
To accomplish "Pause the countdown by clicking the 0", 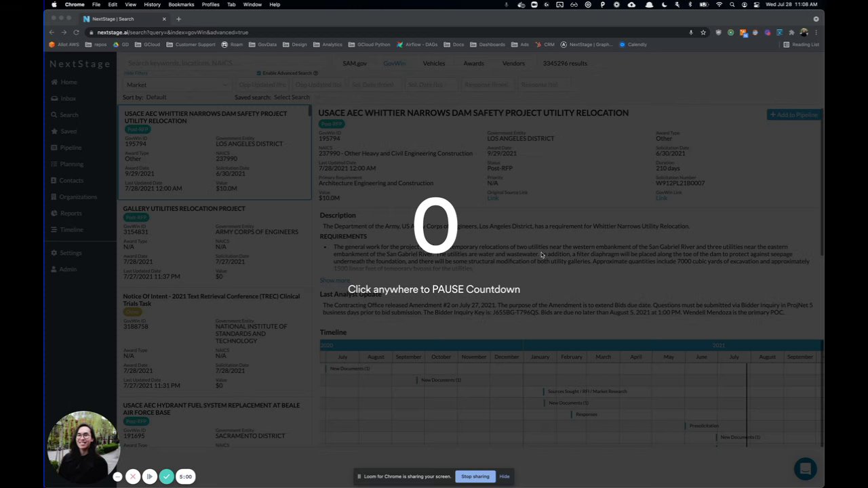I will [x=435, y=225].
